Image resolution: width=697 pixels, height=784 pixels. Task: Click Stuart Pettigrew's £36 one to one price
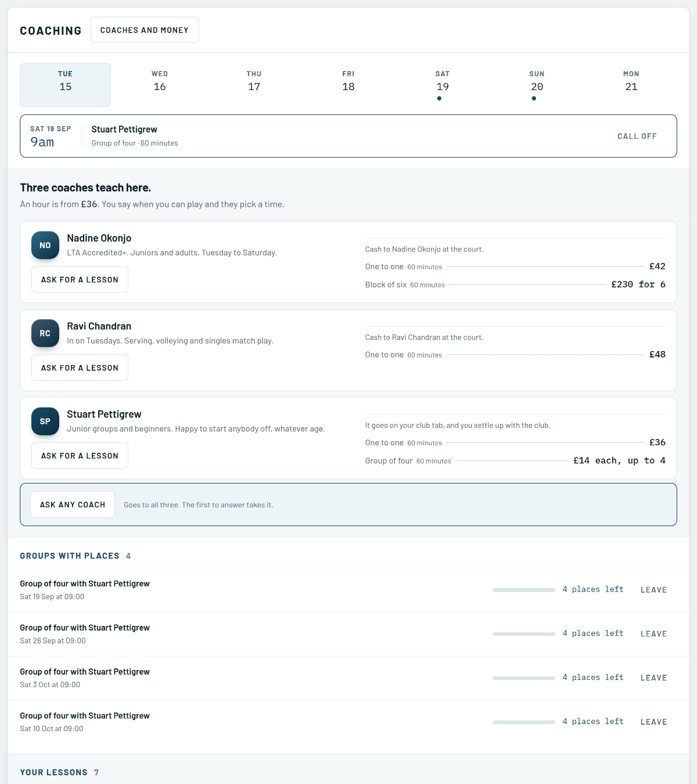click(x=658, y=442)
